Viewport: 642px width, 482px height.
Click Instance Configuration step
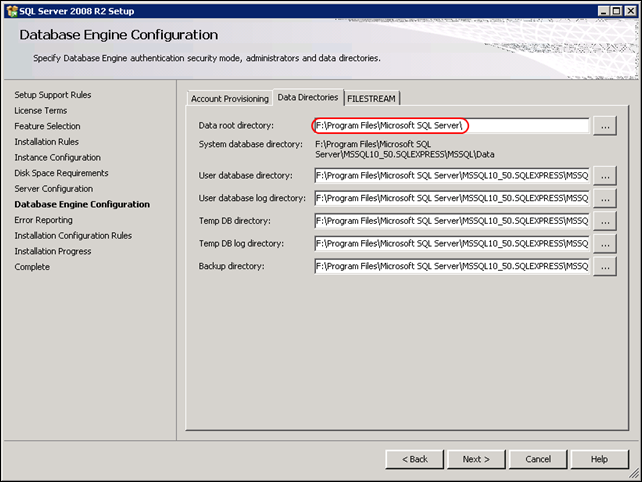(58, 157)
